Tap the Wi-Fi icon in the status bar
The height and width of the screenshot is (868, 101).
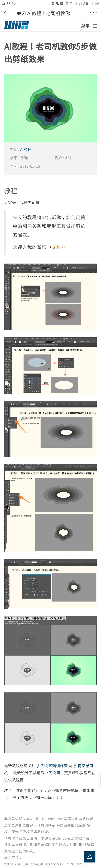pyautogui.click(x=66, y=3)
